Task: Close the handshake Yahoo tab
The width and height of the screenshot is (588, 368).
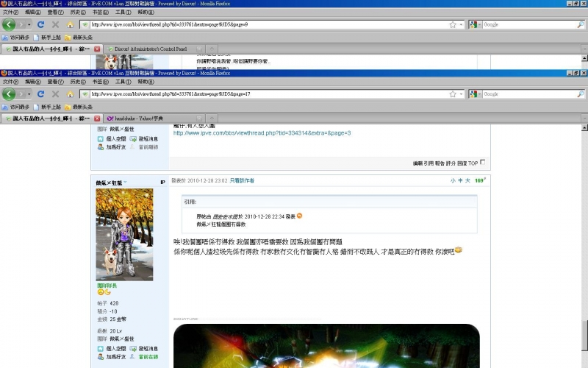Action: (x=199, y=118)
